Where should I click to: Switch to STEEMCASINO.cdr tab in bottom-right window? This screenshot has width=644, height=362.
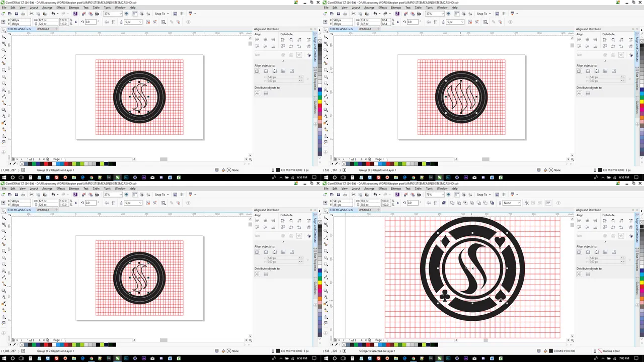click(x=341, y=210)
